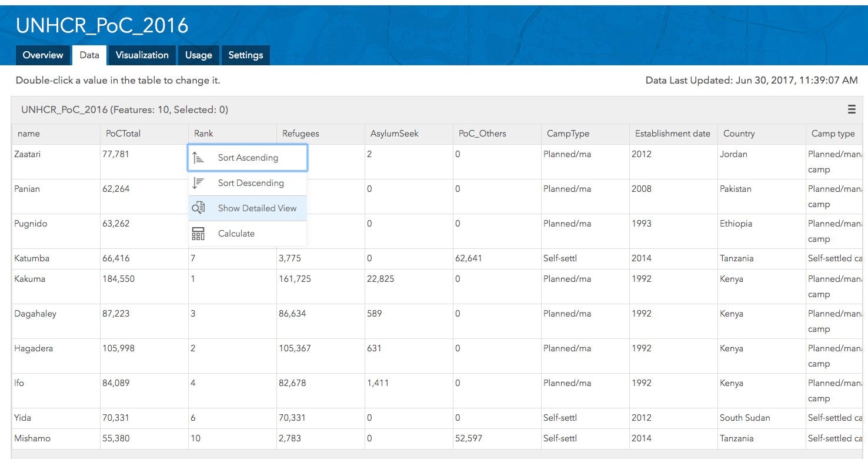Click the name column header

(55, 134)
